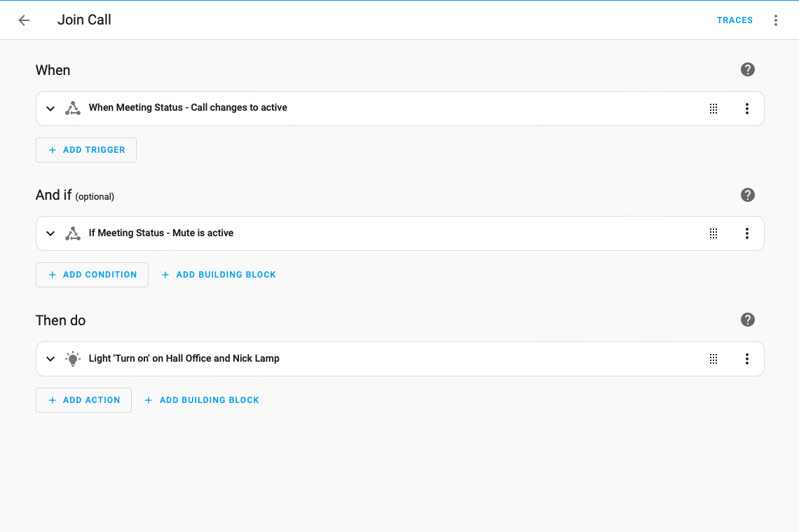Image resolution: width=799 pixels, height=532 pixels.
Task: Expand the Meeting Status Mute condition row
Action: [50, 233]
